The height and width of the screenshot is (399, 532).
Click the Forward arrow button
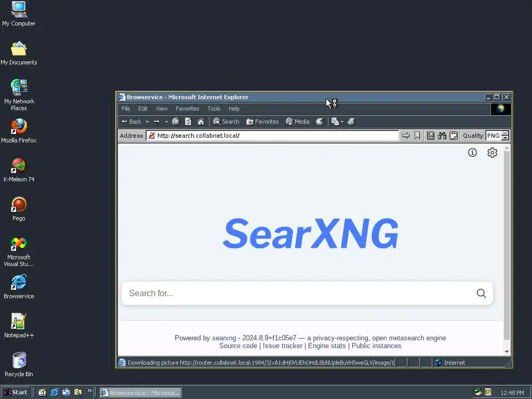tap(157, 122)
